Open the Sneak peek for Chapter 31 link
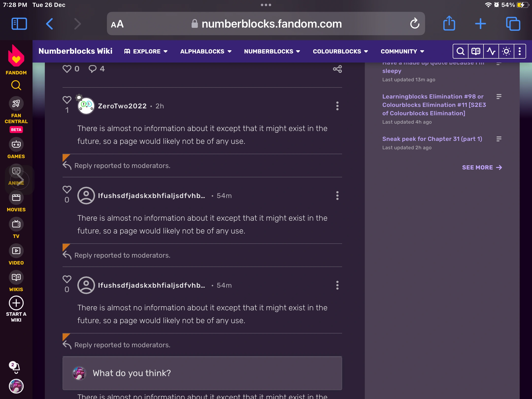Screen dimensions: 532x399 tap(432, 139)
